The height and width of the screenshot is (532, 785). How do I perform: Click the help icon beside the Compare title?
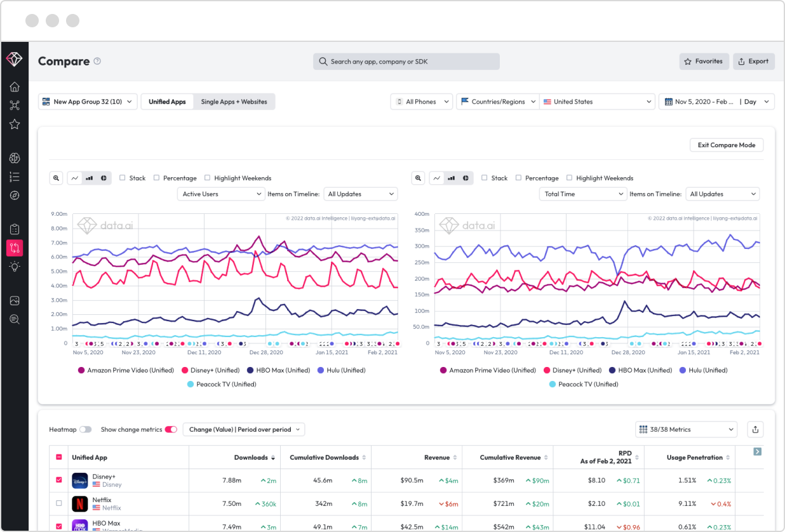[97, 62]
